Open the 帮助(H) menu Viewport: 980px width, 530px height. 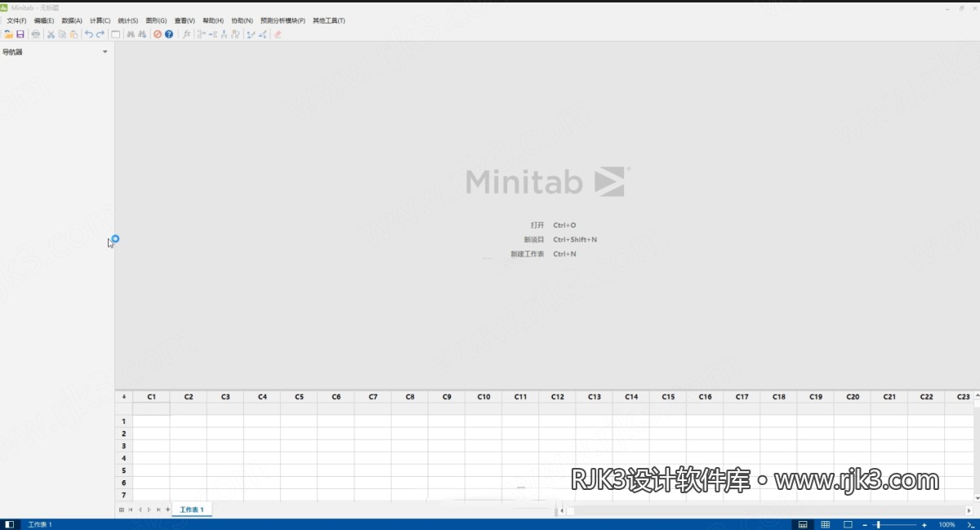point(213,20)
